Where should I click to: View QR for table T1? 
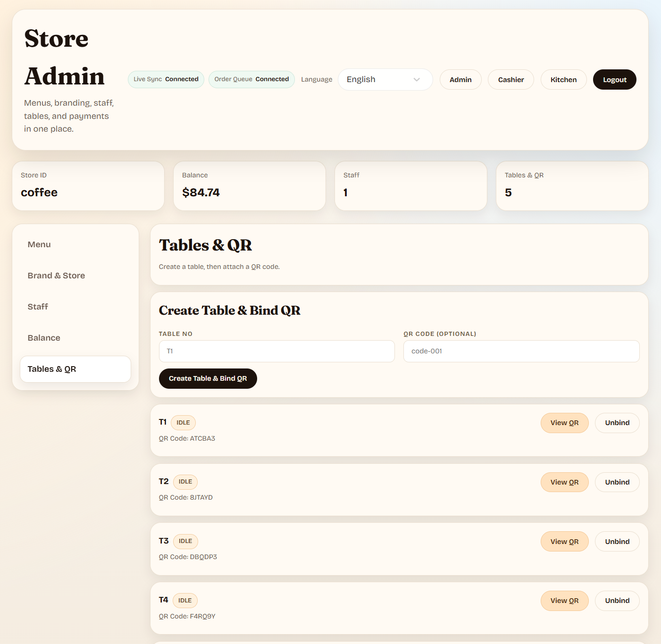pyautogui.click(x=564, y=423)
